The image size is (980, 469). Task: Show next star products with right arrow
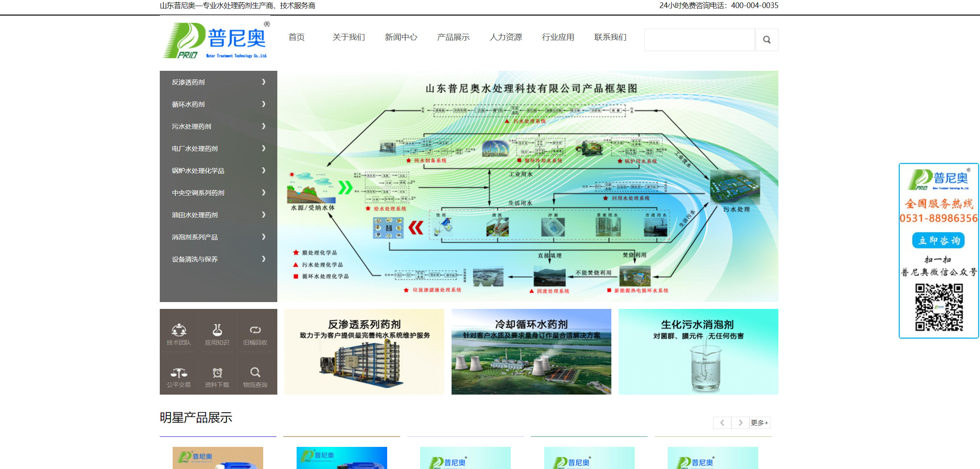tap(740, 423)
